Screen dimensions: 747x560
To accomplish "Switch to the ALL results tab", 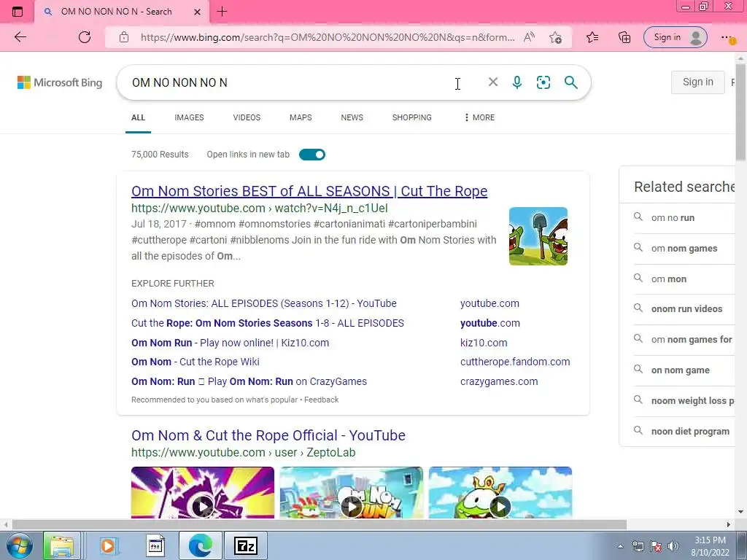I will point(138,117).
